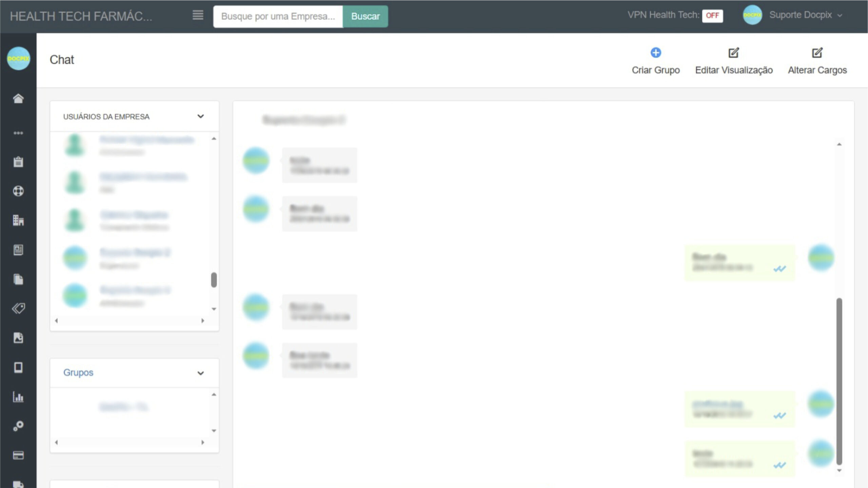Open the clipboard icon in sidebar

18,162
